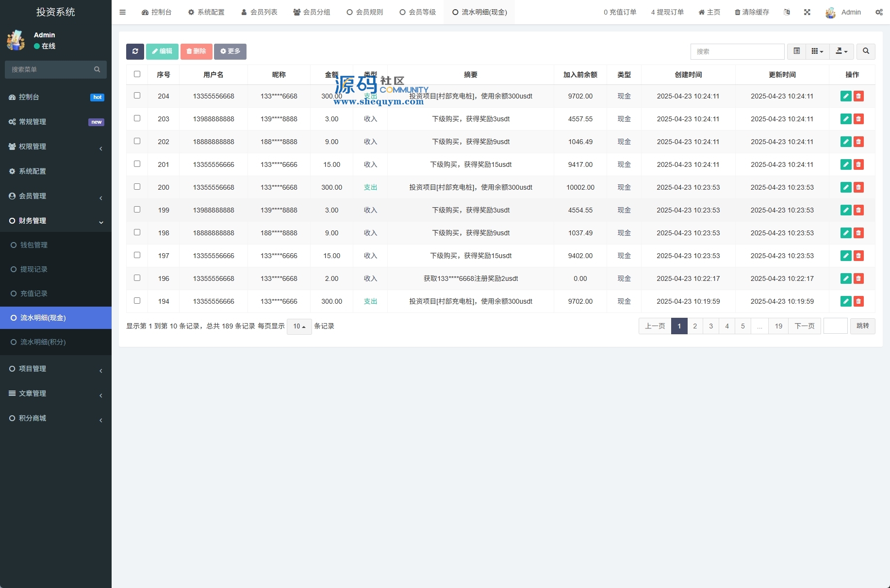Image resolution: width=890 pixels, height=588 pixels.
Task: Tick the checkbox for record 194
Action: [x=137, y=301]
